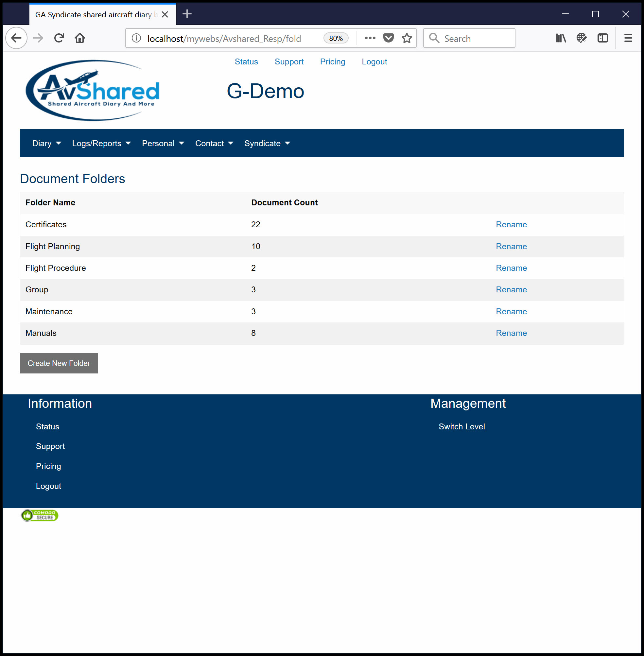Expand the Logs/Reports navigation dropdown
This screenshot has width=644, height=656.
(x=100, y=143)
